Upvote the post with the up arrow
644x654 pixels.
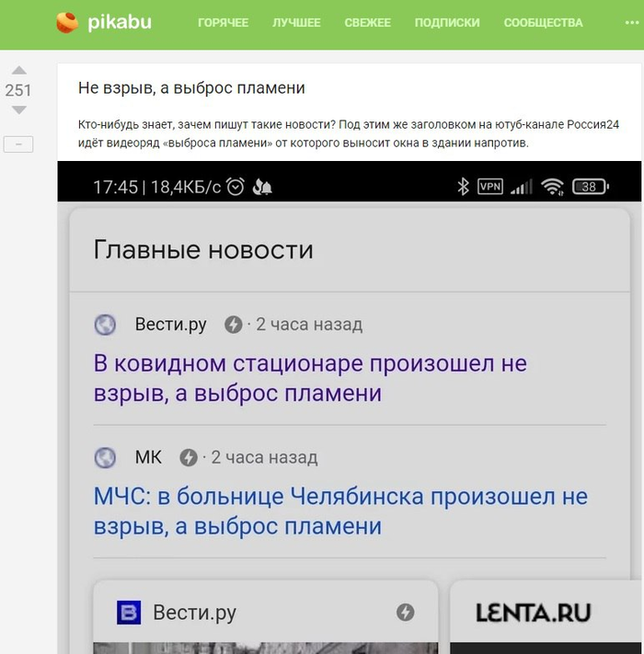coord(18,71)
